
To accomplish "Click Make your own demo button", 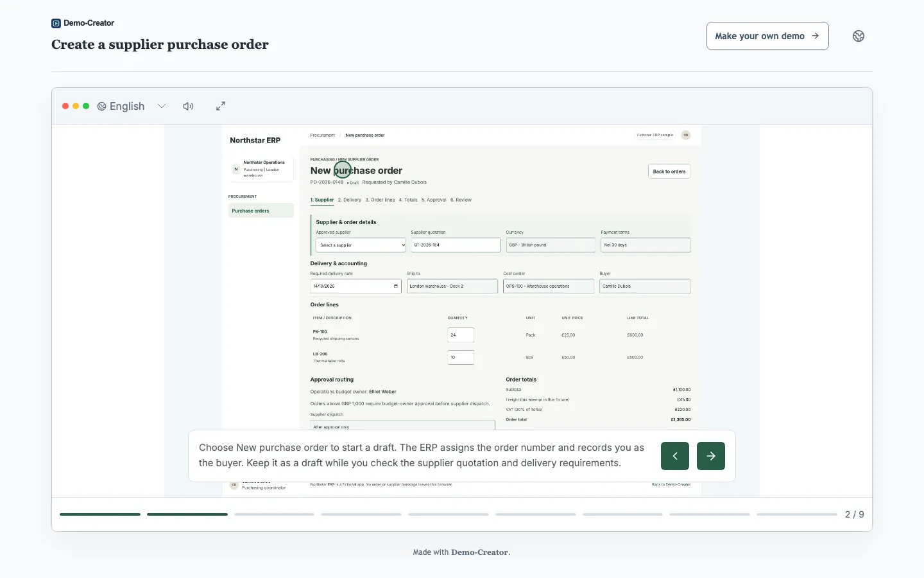I will click(767, 36).
